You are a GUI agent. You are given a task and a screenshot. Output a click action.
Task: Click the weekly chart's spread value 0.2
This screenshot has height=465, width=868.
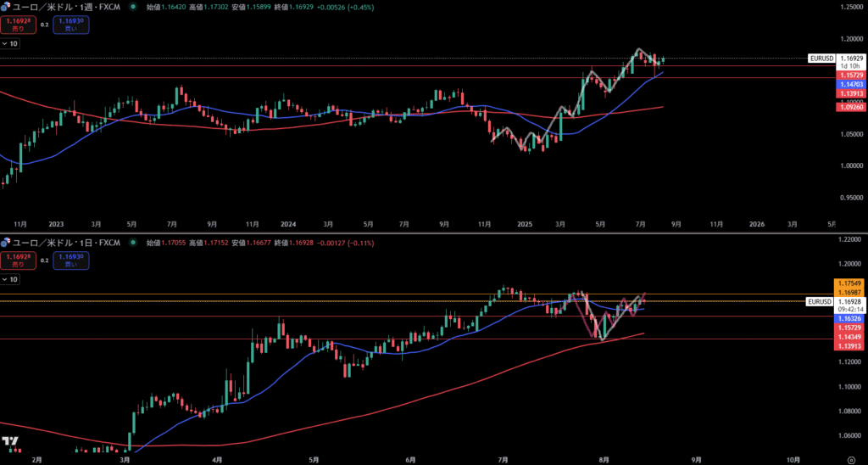(x=44, y=25)
